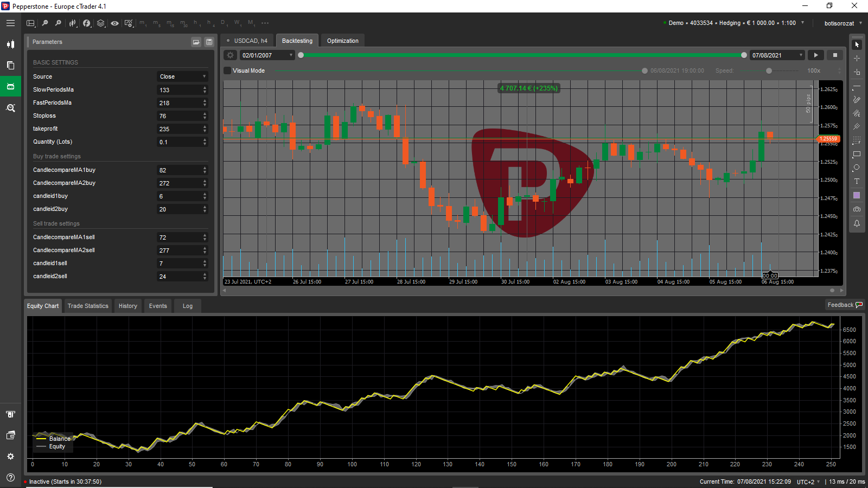Open the help question mark icon
This screenshot has height=488, width=868.
[10, 477]
